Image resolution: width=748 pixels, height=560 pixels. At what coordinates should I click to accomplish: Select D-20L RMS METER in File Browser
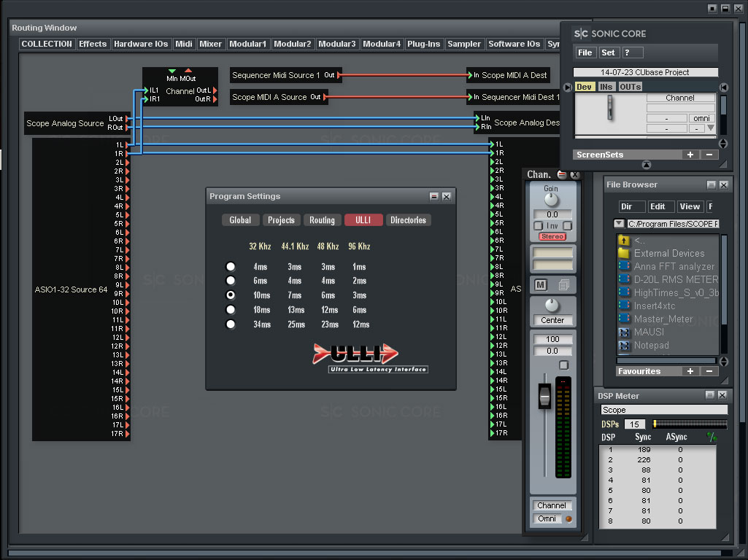(x=675, y=279)
